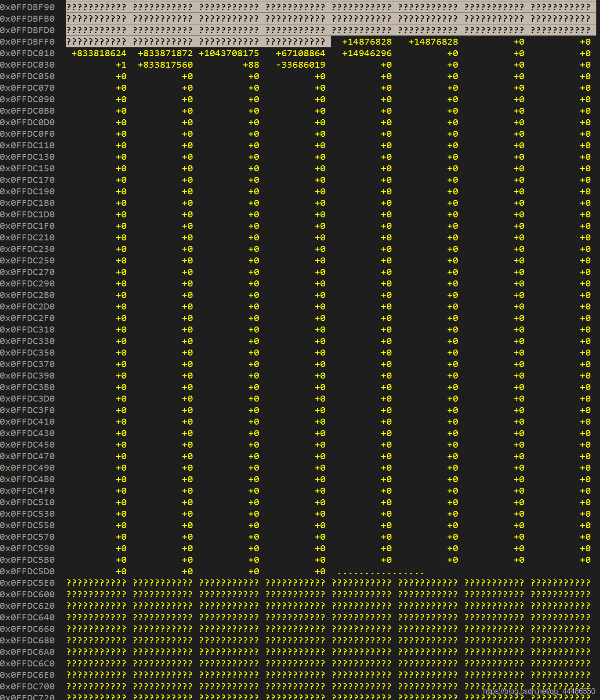This screenshot has height=700, width=600.
Task: Click the first +0 in row 0x0FFDC5D0
Action: [121, 572]
